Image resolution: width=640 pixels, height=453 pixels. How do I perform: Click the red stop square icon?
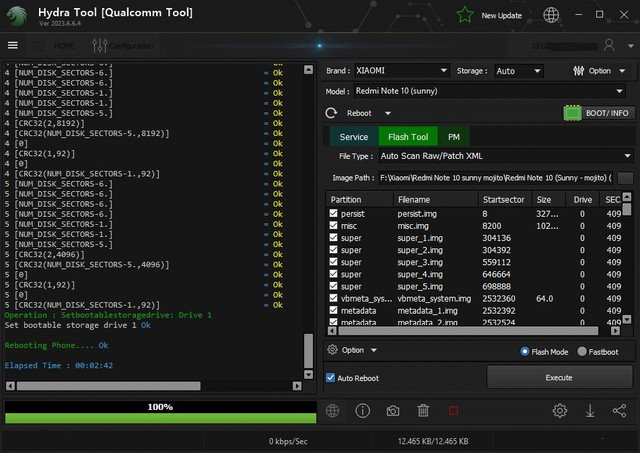[x=453, y=411]
